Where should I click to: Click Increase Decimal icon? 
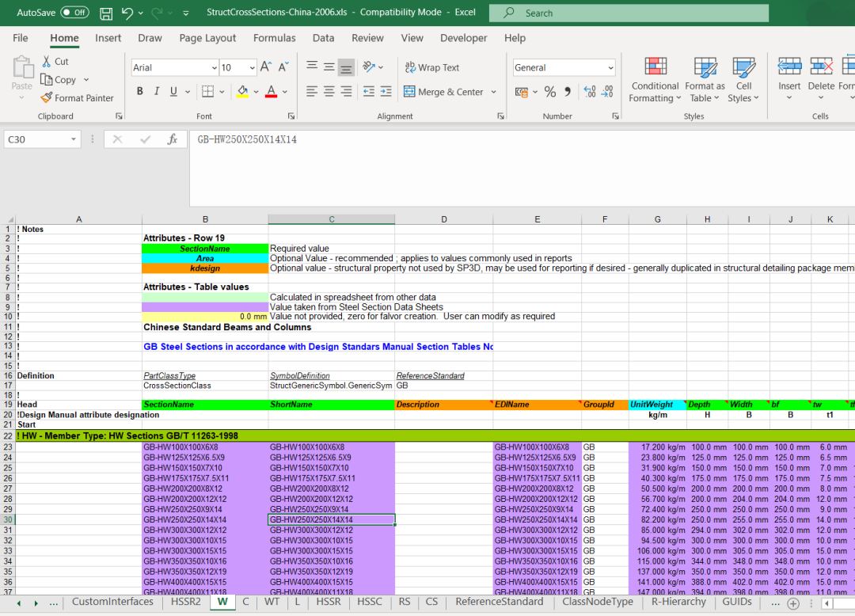pos(590,92)
